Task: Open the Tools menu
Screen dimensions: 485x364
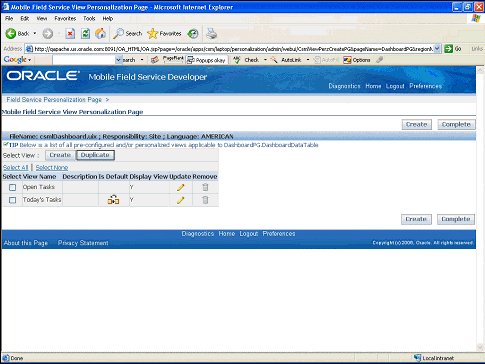Action: pyautogui.click(x=89, y=18)
